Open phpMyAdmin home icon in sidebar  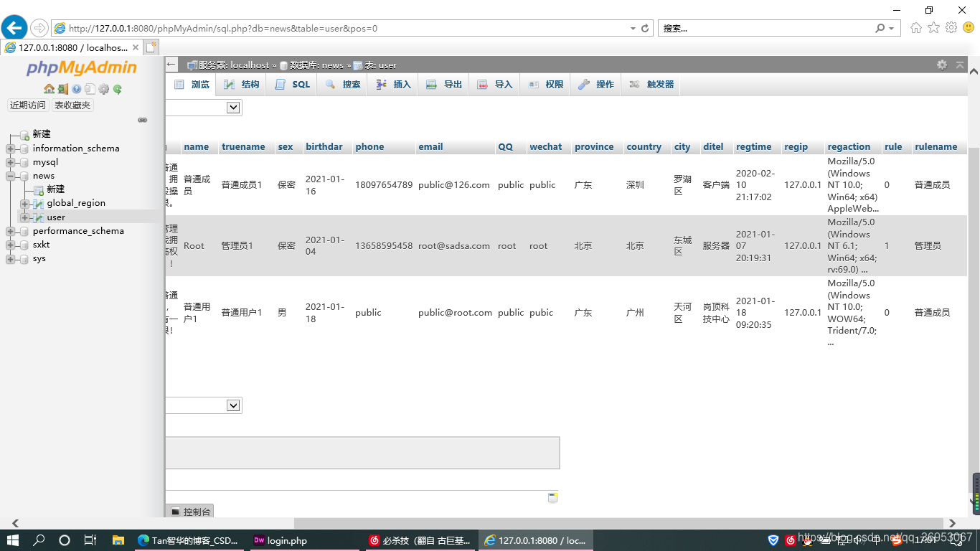[49, 89]
